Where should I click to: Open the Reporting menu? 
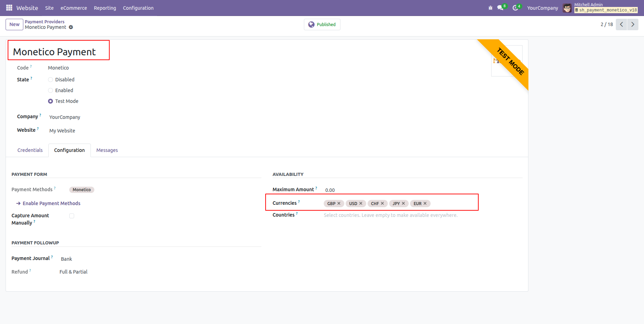coord(105,8)
